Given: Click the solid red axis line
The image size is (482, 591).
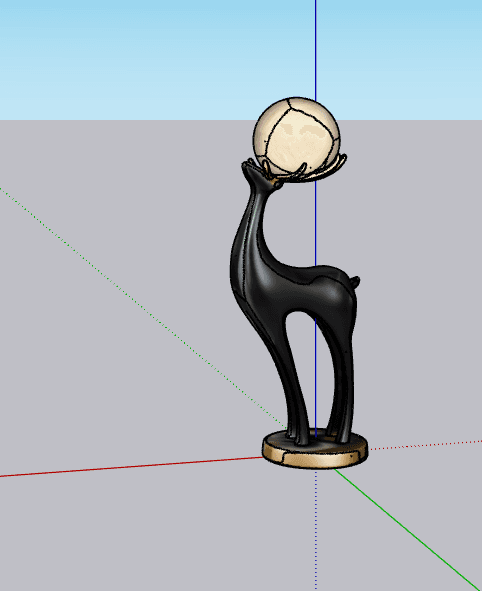Looking at the screenshot, I should [131, 467].
